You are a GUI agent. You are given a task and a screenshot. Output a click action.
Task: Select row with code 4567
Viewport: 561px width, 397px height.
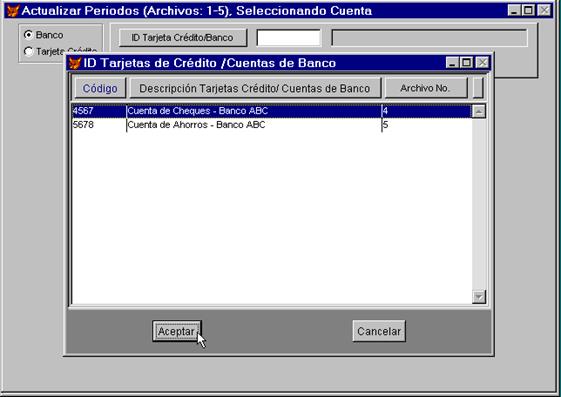click(272, 111)
